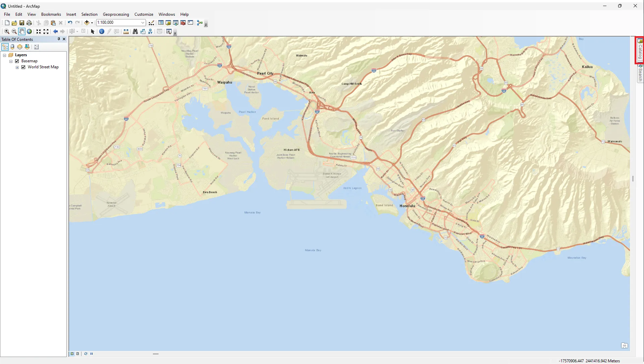Viewport: 644px width, 364px height.
Task: List By Selection in contents
Action: (x=27, y=47)
